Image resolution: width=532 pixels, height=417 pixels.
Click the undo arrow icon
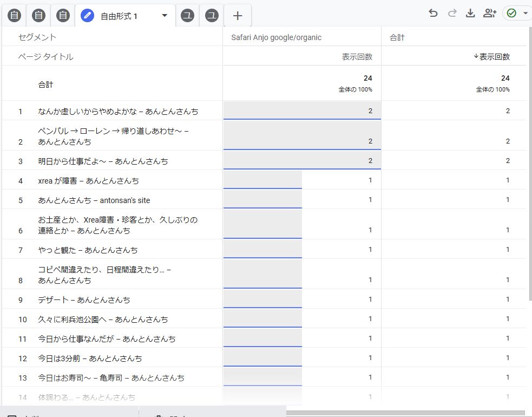433,14
